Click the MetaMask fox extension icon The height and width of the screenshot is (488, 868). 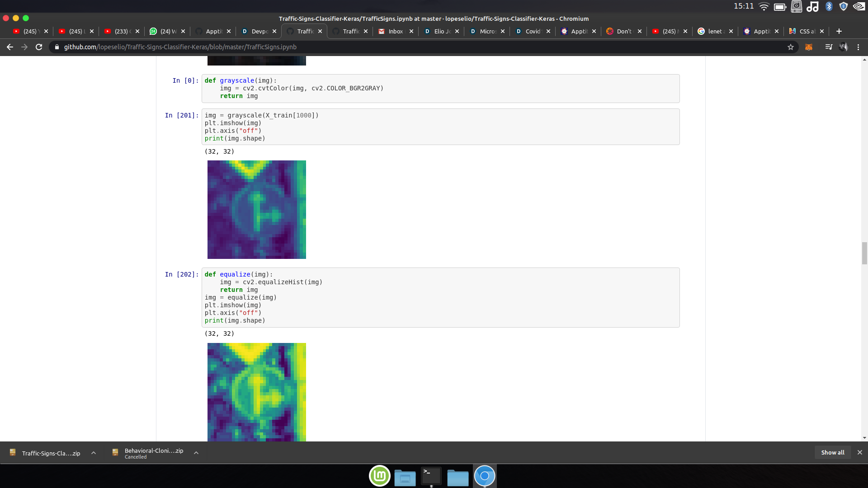pos(809,47)
